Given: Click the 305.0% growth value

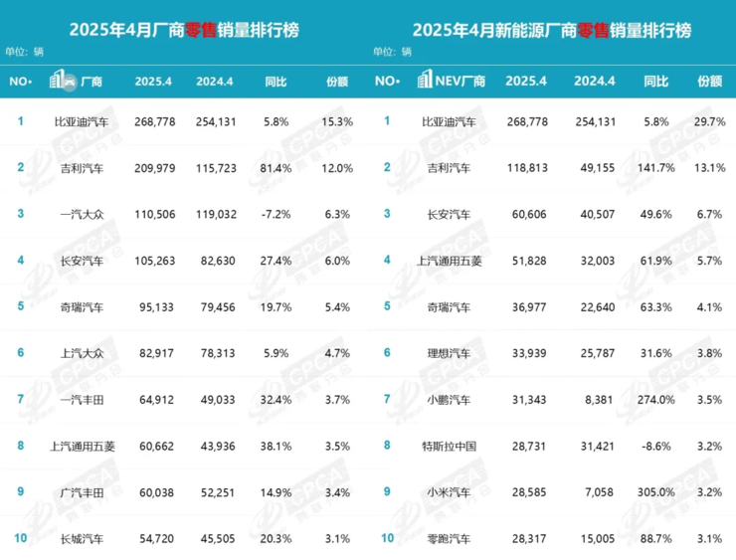Looking at the screenshot, I should coord(655,492).
